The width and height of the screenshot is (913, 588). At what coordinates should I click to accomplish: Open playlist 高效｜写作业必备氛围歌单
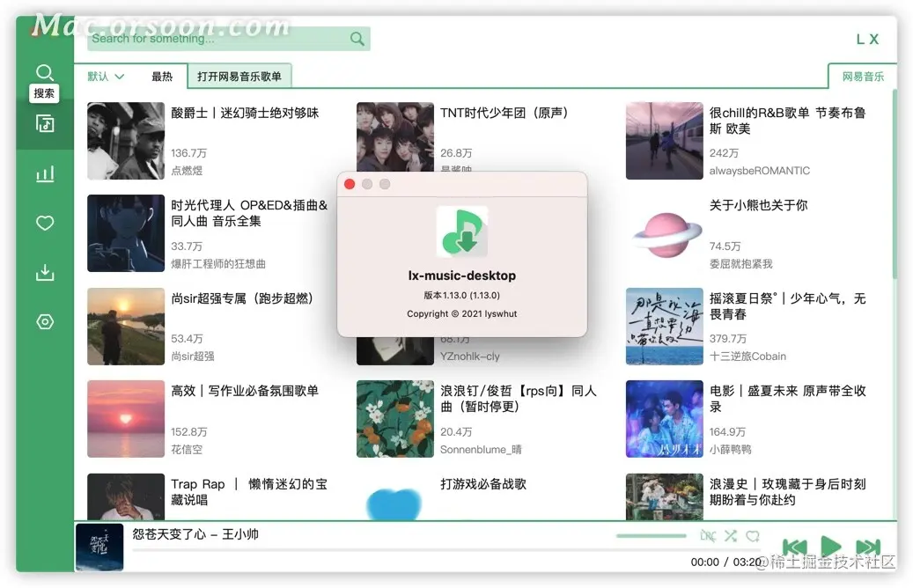245,391
